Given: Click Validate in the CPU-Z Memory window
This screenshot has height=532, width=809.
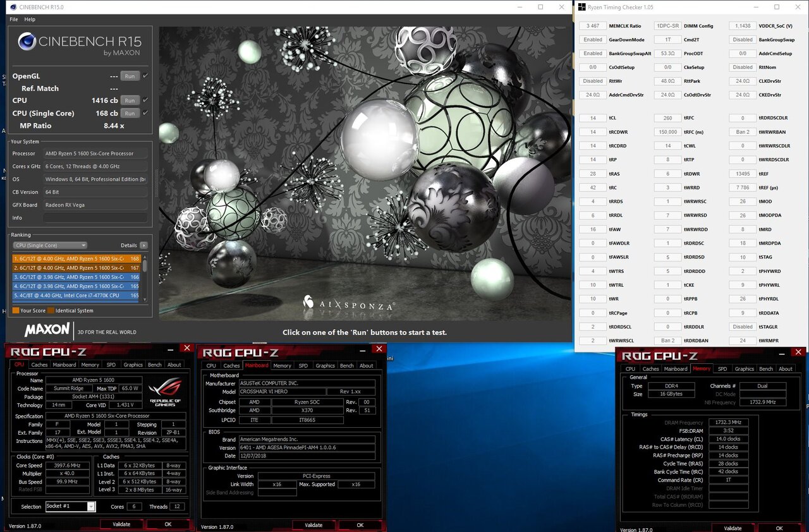Looking at the screenshot, I should click(x=733, y=528).
